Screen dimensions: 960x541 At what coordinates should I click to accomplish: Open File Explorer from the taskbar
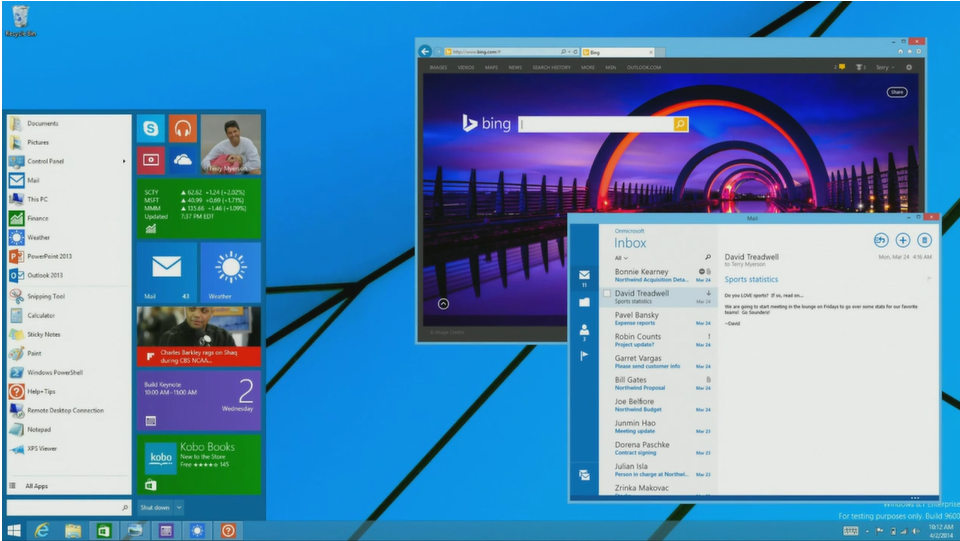click(73, 531)
